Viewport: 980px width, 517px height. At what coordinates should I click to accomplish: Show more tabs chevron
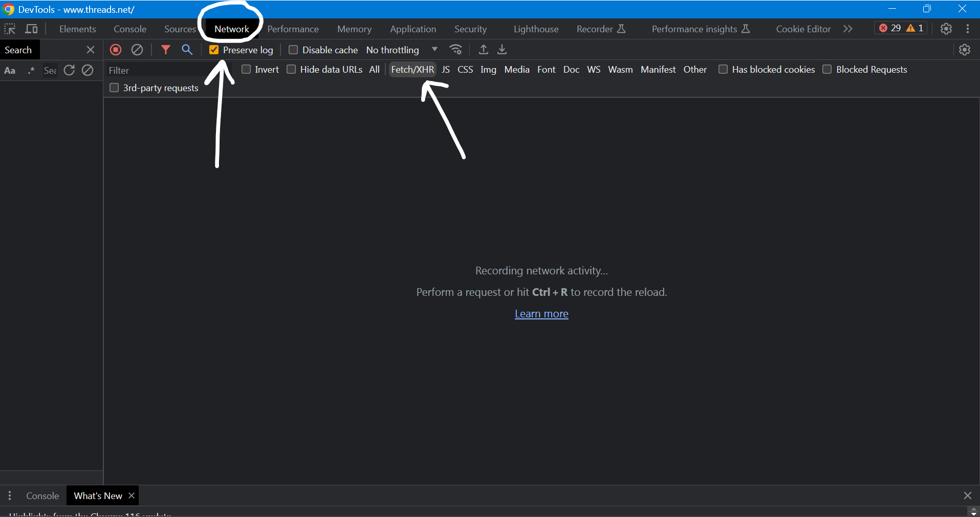point(848,29)
